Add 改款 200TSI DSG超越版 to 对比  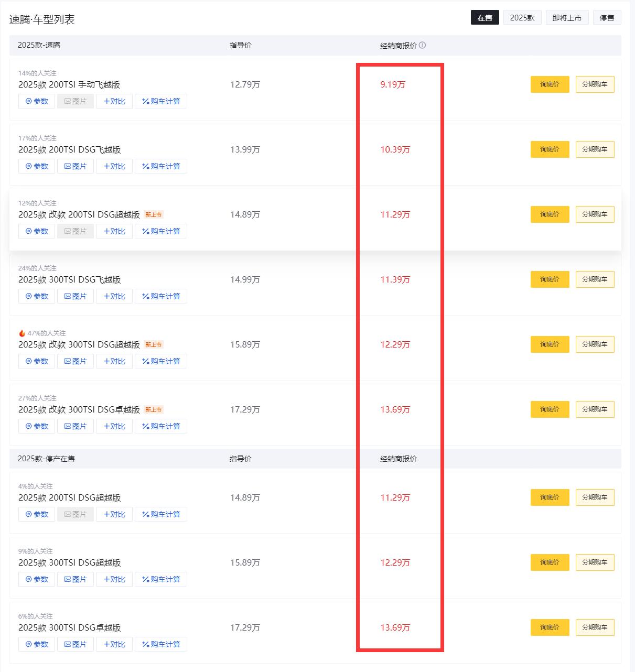(114, 231)
